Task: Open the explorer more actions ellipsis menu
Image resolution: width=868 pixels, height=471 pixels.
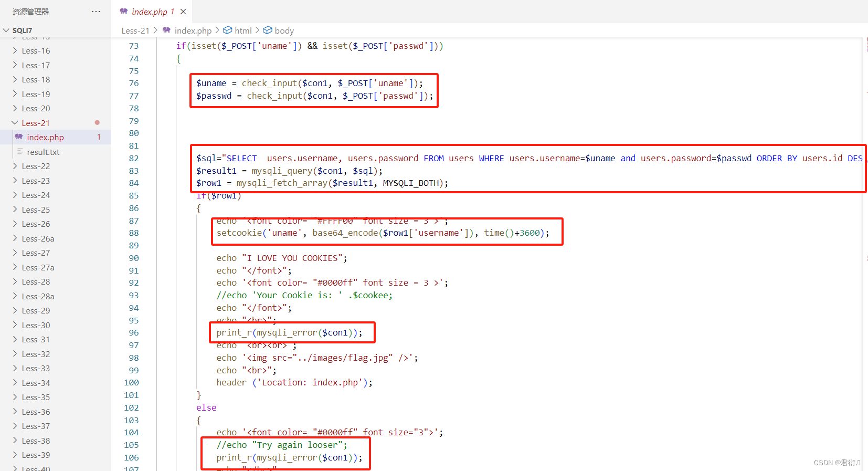Action: (96, 12)
